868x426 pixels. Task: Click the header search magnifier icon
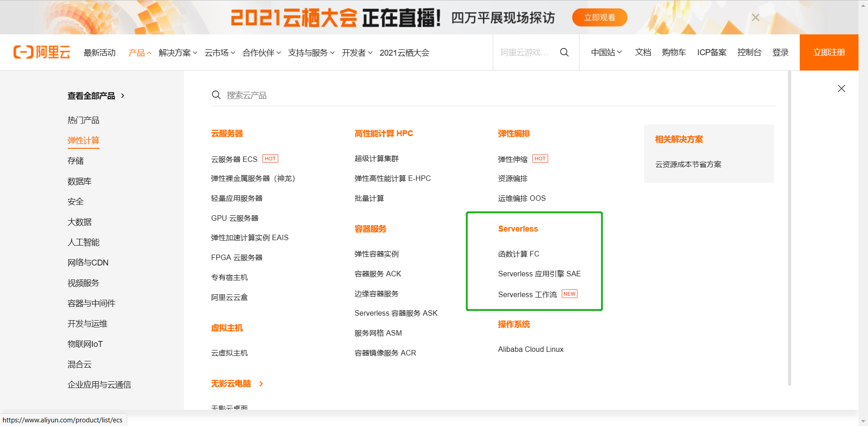click(564, 52)
